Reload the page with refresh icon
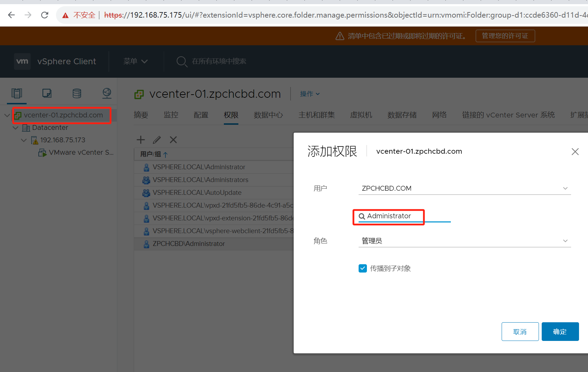This screenshot has width=588, height=372. [45, 15]
